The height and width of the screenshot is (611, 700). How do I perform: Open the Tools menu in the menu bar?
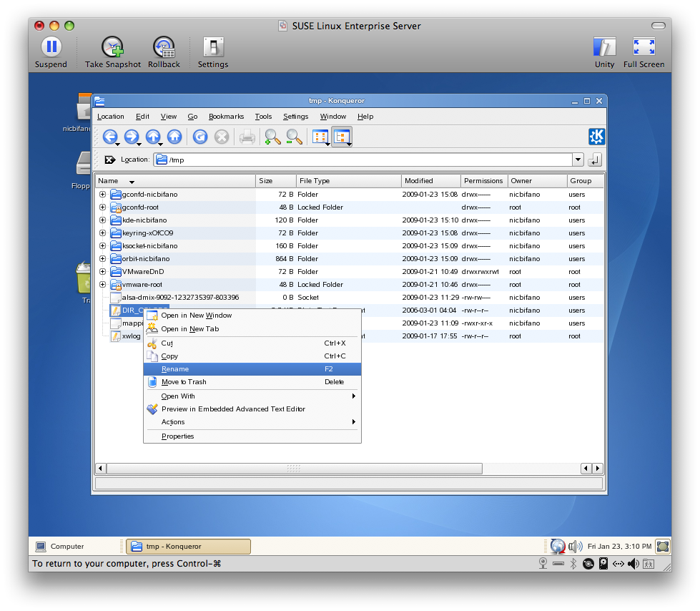pos(263,117)
